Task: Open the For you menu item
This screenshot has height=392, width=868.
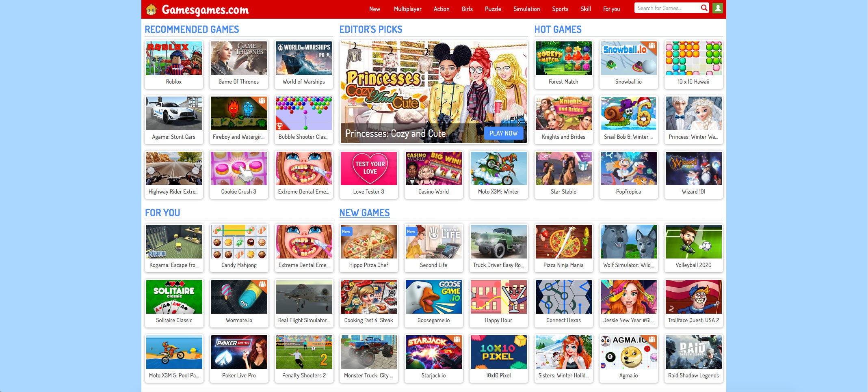Action: 611,9
